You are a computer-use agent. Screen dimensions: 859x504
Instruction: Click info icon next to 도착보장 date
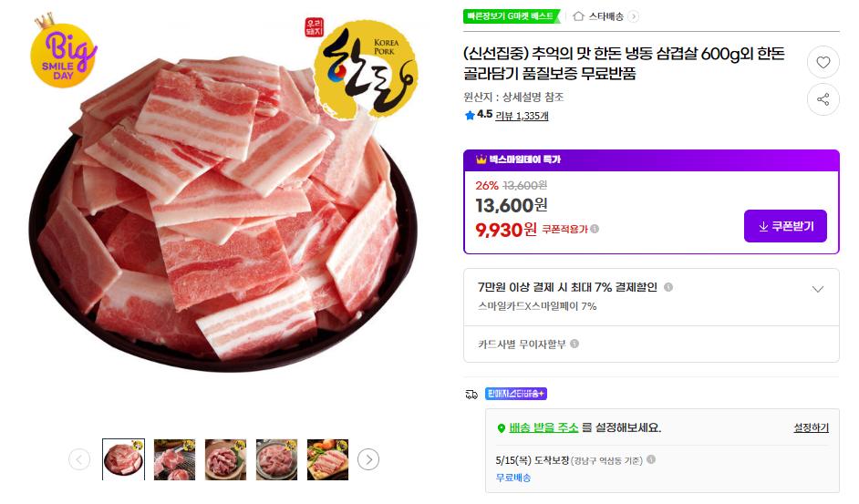(x=651, y=460)
